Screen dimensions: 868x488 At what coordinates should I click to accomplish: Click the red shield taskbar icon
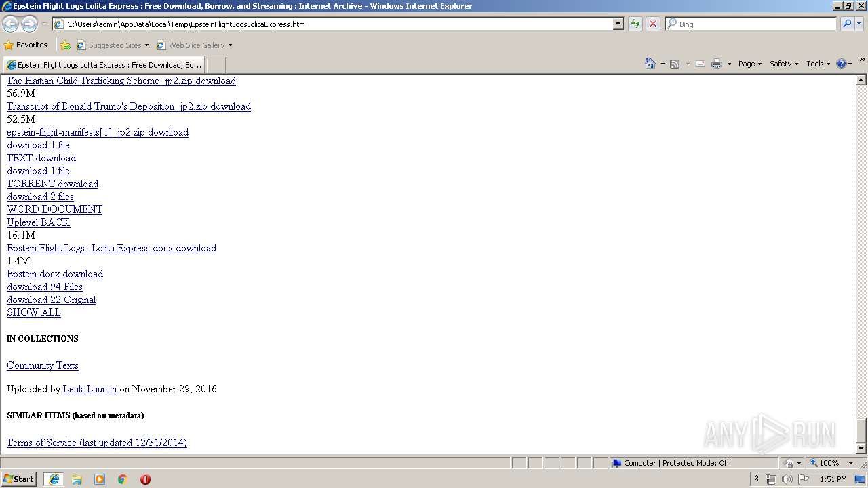145,479
